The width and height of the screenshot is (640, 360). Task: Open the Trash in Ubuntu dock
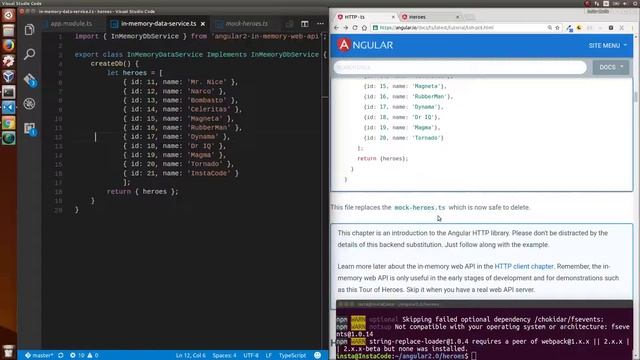(x=8, y=351)
